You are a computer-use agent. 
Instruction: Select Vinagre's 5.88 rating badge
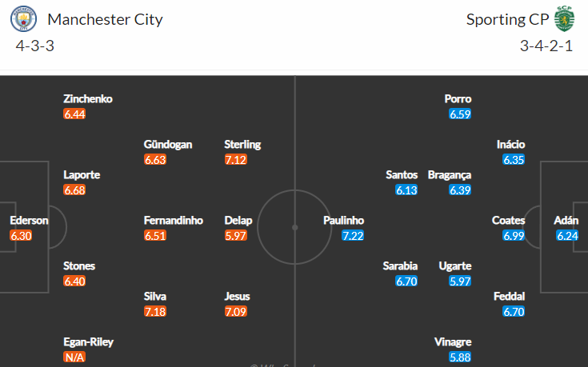tap(460, 357)
